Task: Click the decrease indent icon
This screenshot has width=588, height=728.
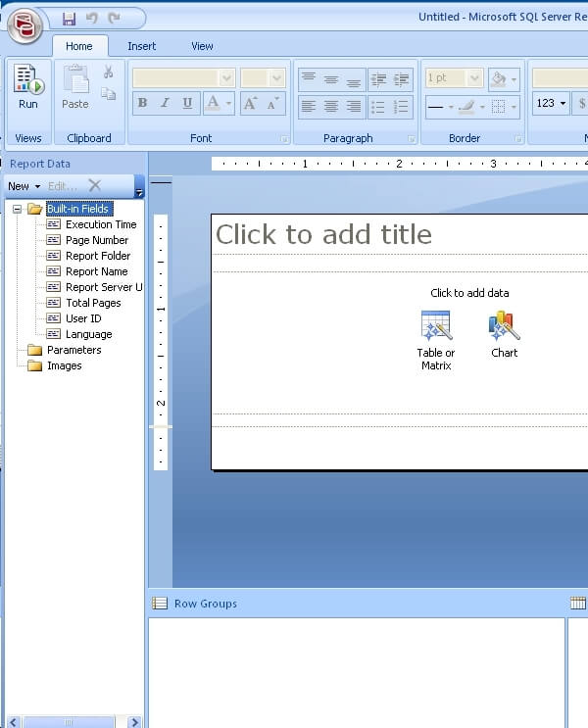Action: click(x=378, y=79)
